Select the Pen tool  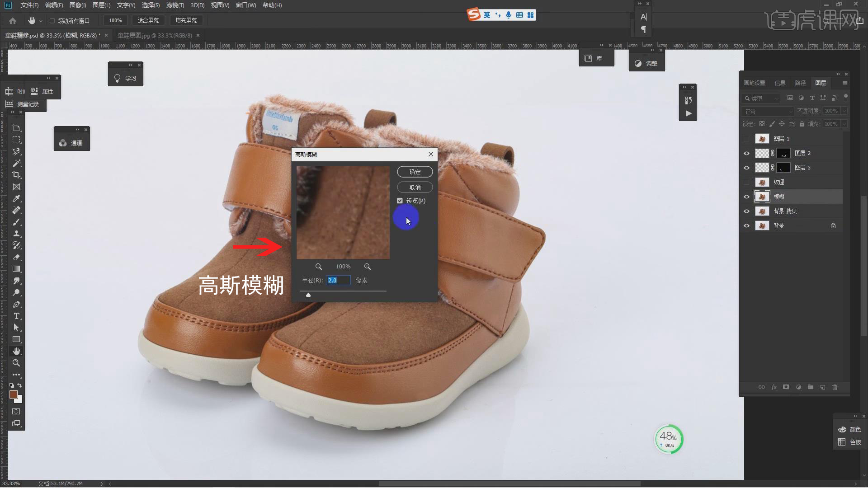(16, 304)
